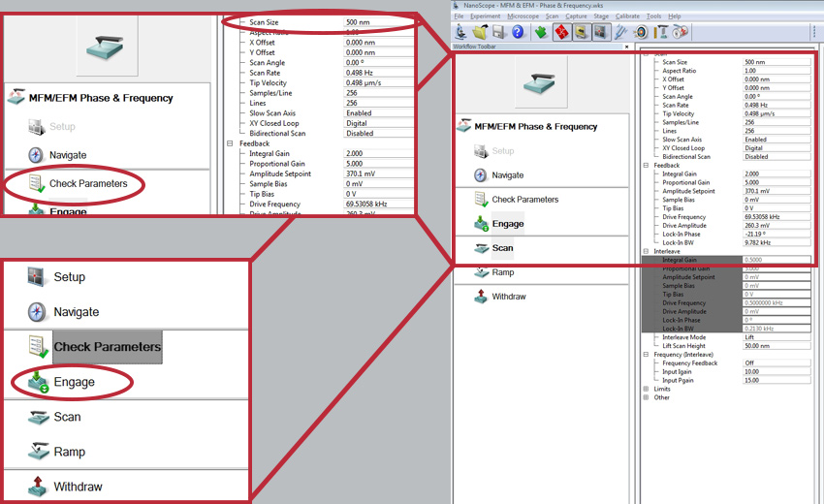This screenshot has width=824, height=504.
Task: Click the probe thumbnail above MFM/EFM Phase & Frequency in the main window
Action: pyautogui.click(x=541, y=82)
